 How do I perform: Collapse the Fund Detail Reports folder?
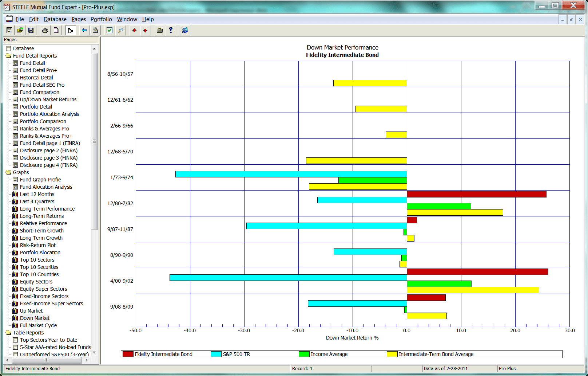pos(8,56)
